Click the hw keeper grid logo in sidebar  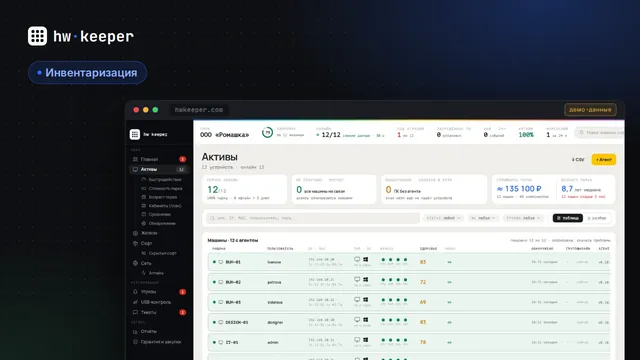click(135, 134)
